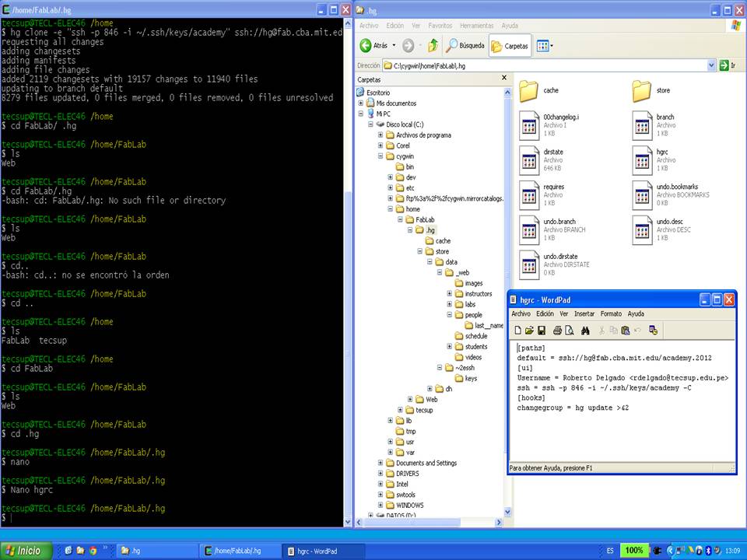Click the ES language indicator in tray
This screenshot has height=560, width=747.
tap(610, 551)
